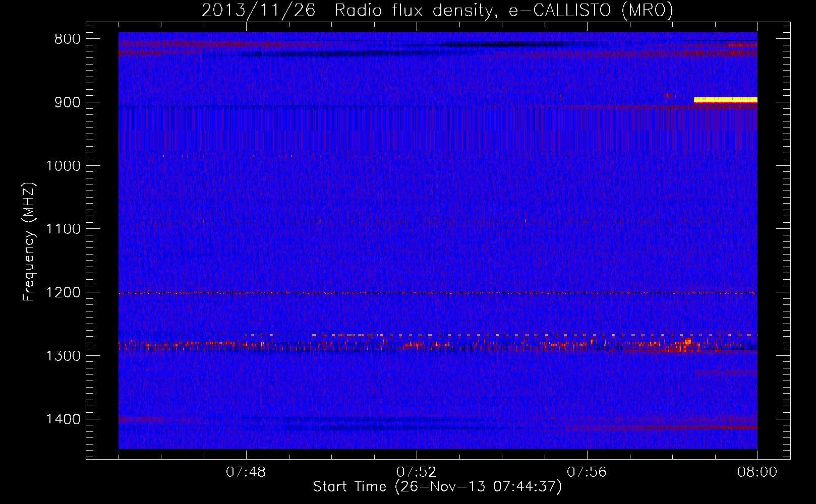Click the 900 frequency tick label

point(68,102)
